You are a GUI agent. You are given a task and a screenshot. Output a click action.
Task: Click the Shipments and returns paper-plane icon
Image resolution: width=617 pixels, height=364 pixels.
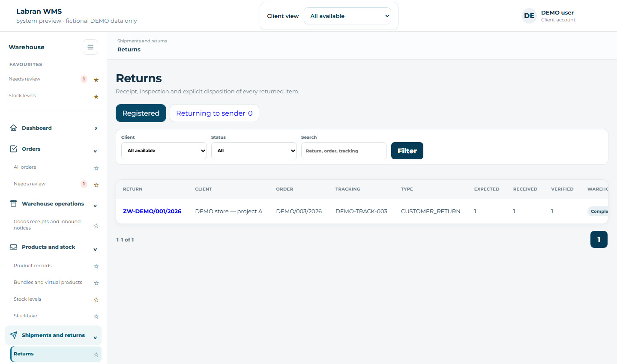14,335
